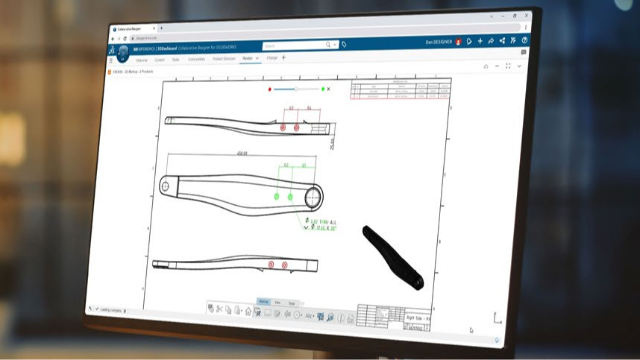This screenshot has height=360, width=640.
Task: Open the Communities dashboard tab
Action: click(x=196, y=59)
